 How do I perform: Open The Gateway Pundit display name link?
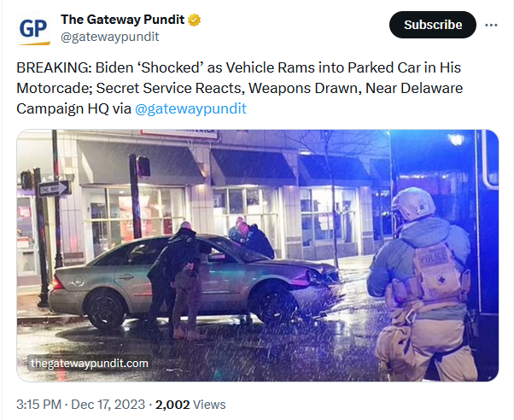123,20
